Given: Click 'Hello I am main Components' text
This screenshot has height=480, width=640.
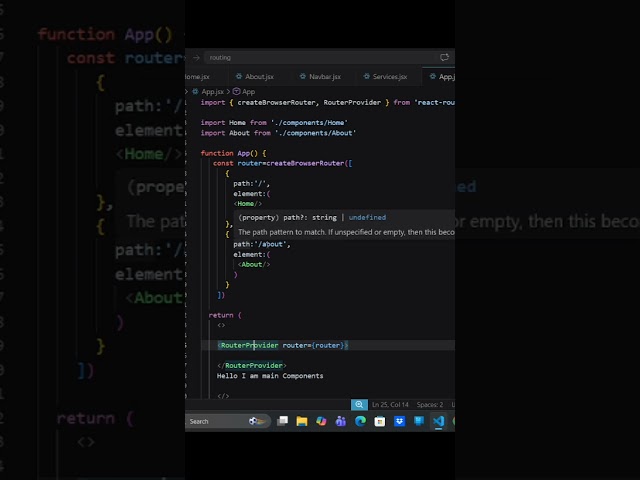Looking at the screenshot, I should tap(270, 376).
